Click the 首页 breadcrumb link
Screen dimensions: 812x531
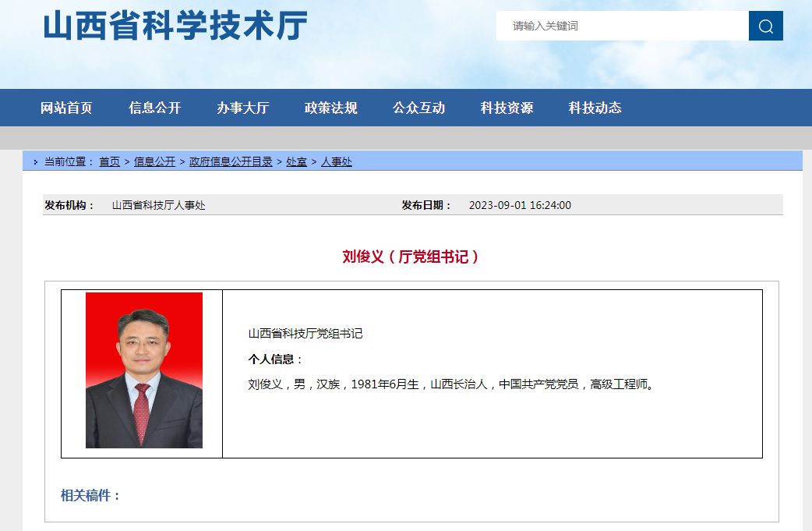108,163
